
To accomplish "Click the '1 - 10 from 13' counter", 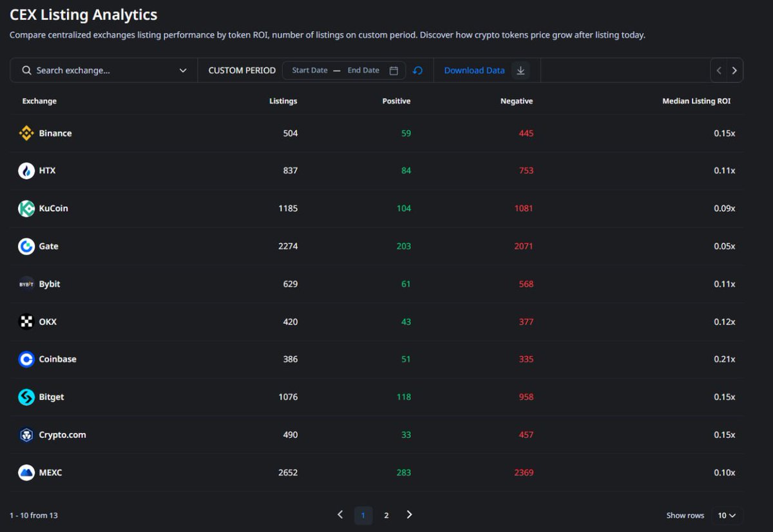I will 33,515.
